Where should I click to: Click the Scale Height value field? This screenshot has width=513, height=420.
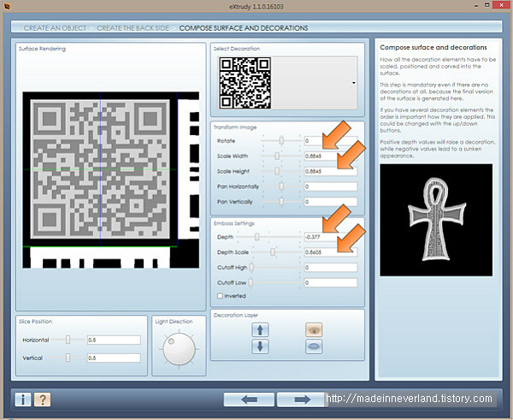tap(330, 171)
